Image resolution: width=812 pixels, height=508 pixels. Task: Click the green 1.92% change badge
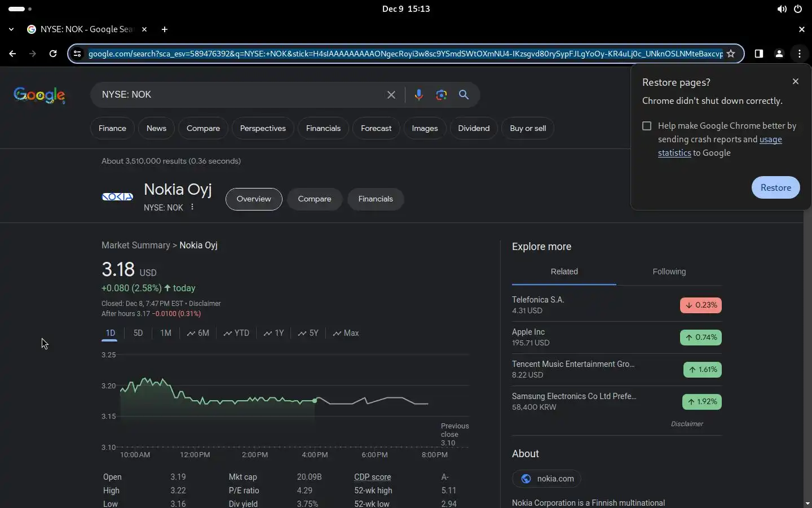pyautogui.click(x=702, y=401)
